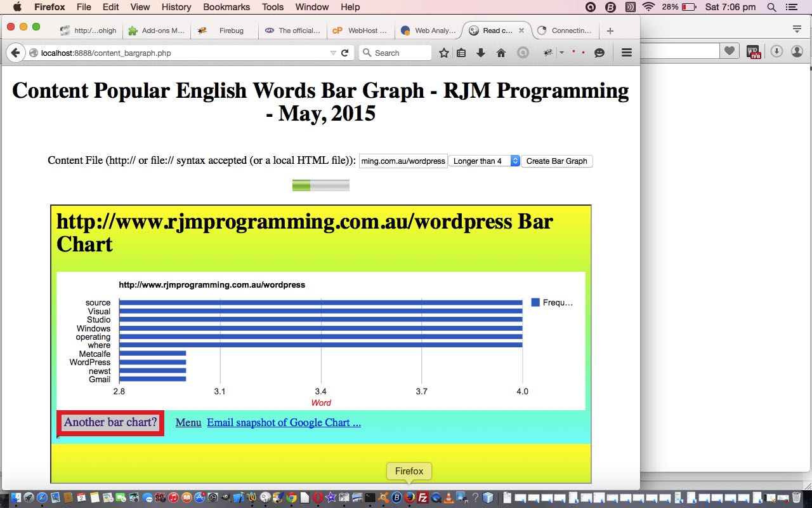812x508 pixels.
Task: Open the File menu
Action: pos(84,7)
